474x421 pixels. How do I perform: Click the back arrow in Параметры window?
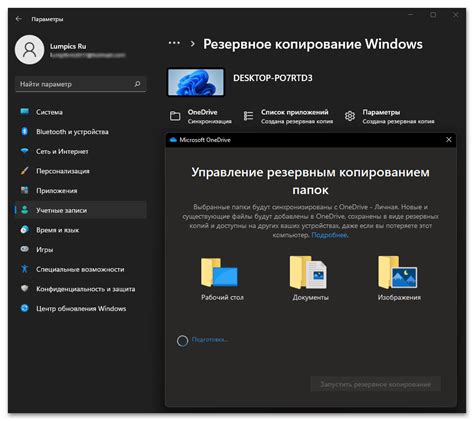[19, 19]
